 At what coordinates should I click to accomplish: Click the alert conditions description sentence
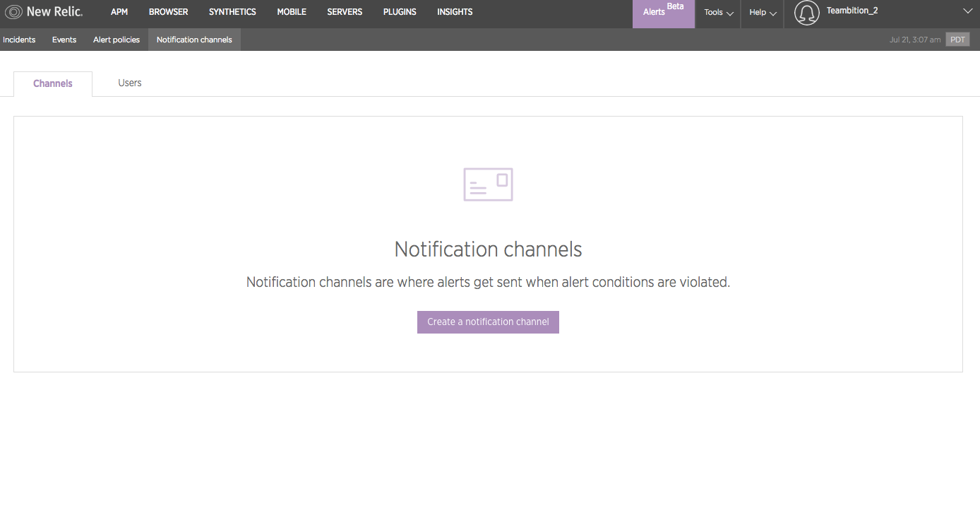(488, 282)
